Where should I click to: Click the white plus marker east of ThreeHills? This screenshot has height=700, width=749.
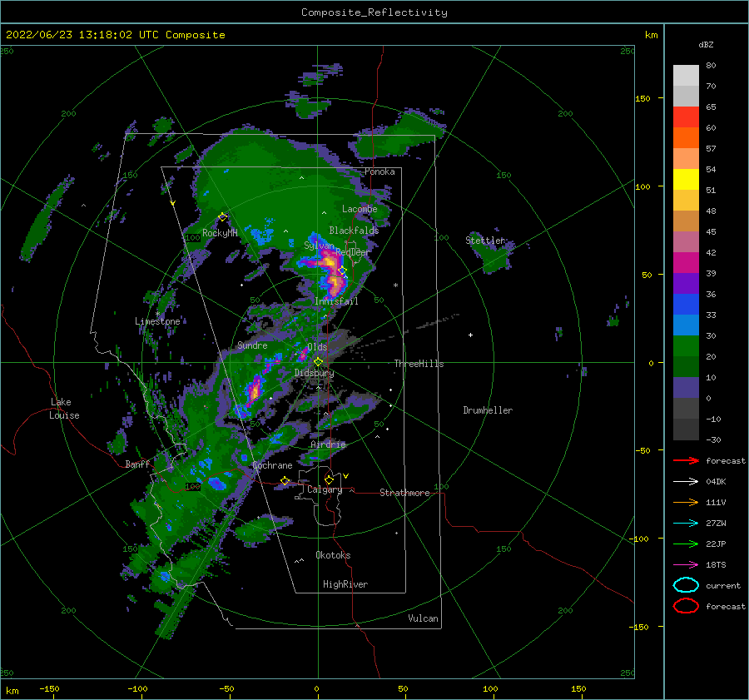click(470, 335)
